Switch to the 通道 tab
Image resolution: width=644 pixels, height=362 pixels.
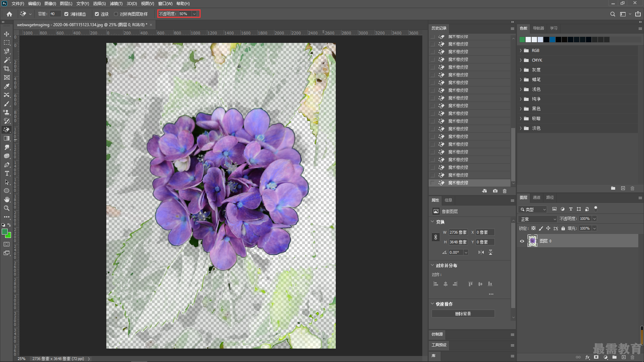(x=536, y=197)
